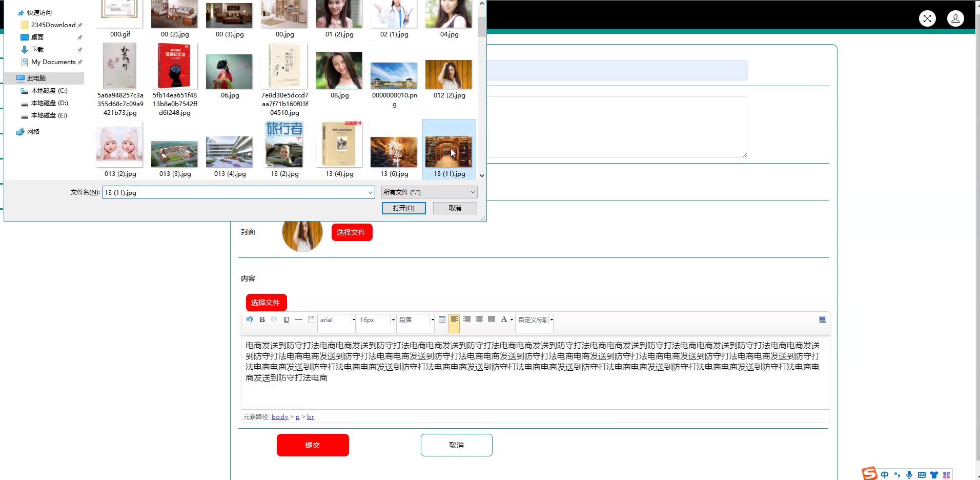The height and width of the screenshot is (480, 980).
Task: Click 选择文件 button under 内容 label
Action: point(266,303)
